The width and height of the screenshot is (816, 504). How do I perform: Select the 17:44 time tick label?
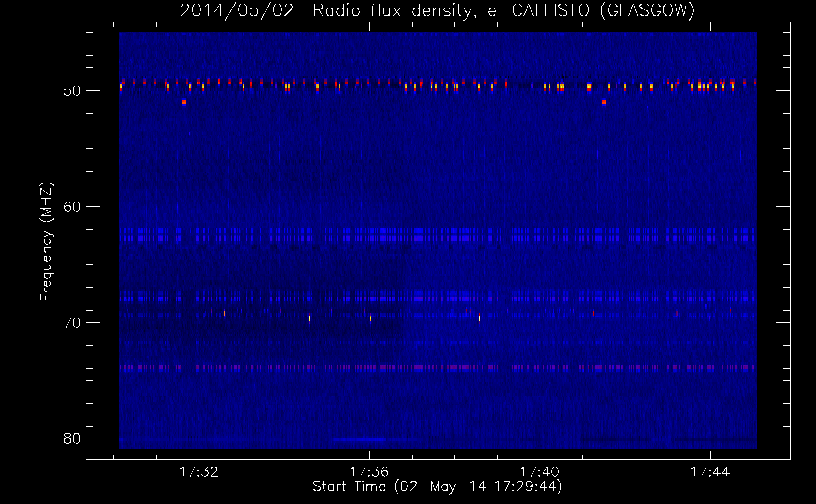710,472
